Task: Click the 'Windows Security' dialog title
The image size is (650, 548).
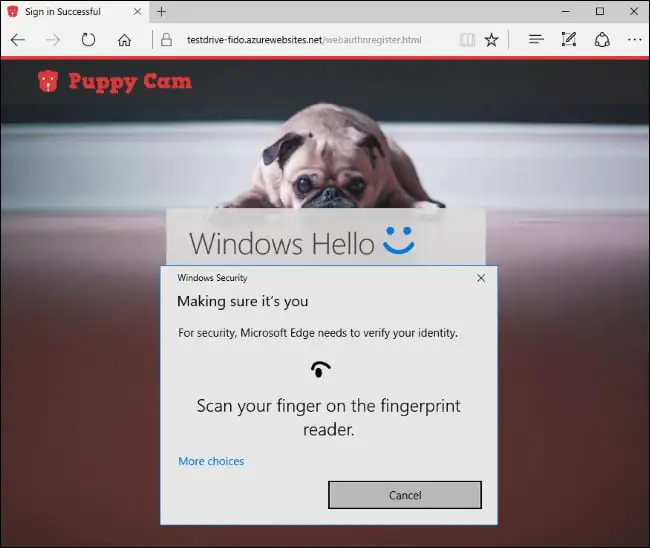Action: (212, 278)
